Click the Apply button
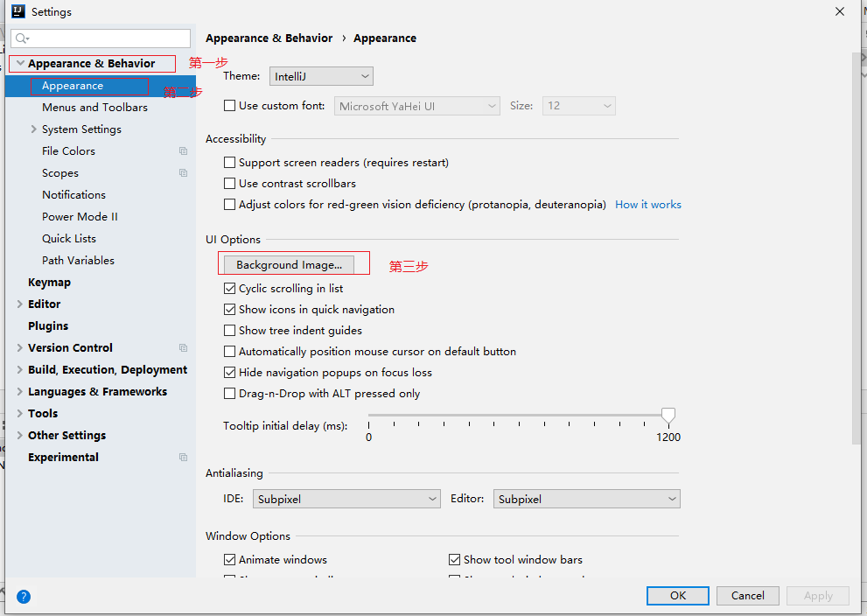Screen dimensions: 867x616 click(x=818, y=596)
